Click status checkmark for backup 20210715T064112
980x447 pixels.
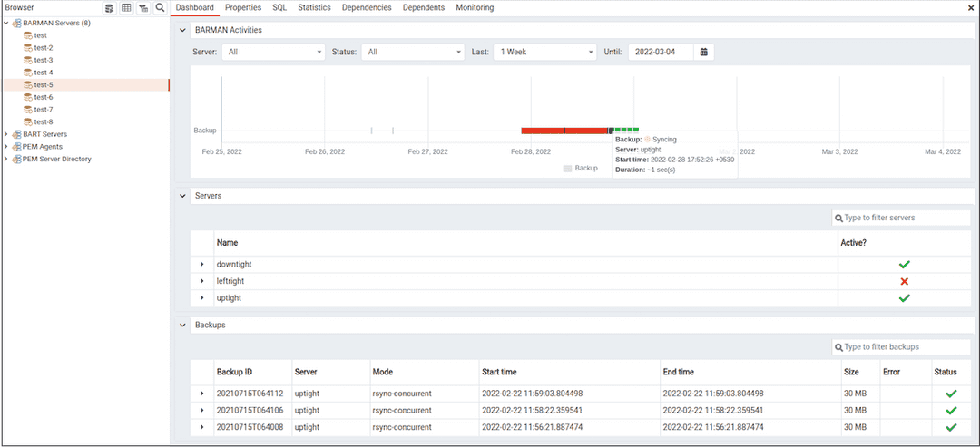951,394
